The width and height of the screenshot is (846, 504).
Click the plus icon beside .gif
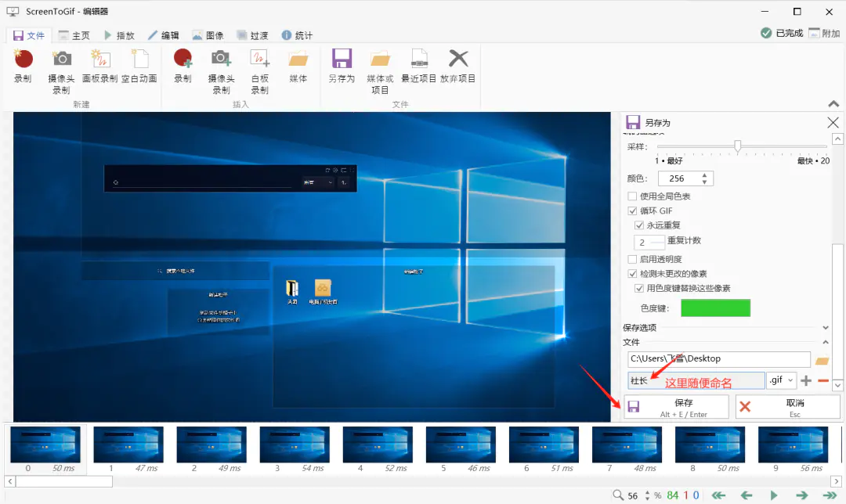(806, 380)
